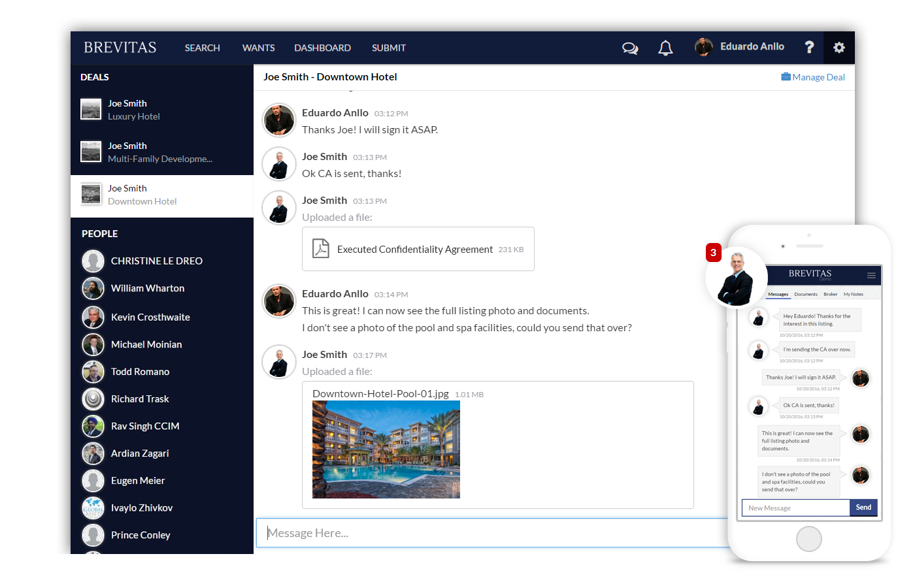The width and height of the screenshot is (915, 588).
Task: Click the help question mark icon
Action: pyautogui.click(x=809, y=47)
